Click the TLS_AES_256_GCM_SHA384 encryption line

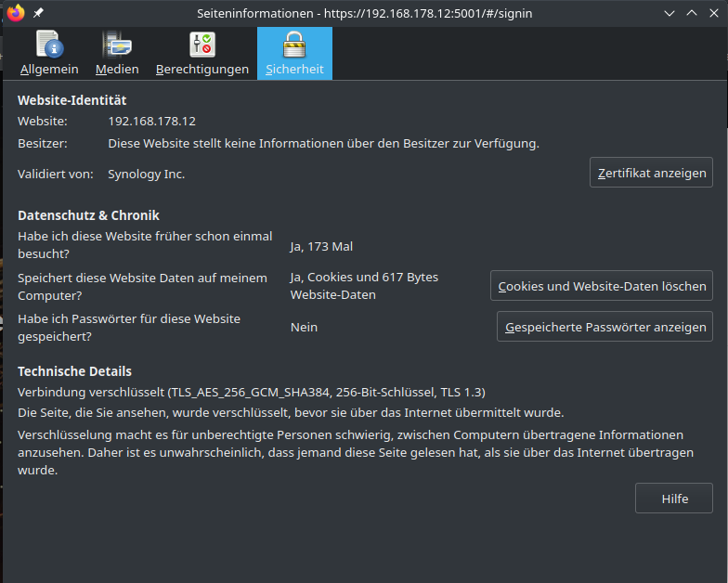[x=252, y=393]
